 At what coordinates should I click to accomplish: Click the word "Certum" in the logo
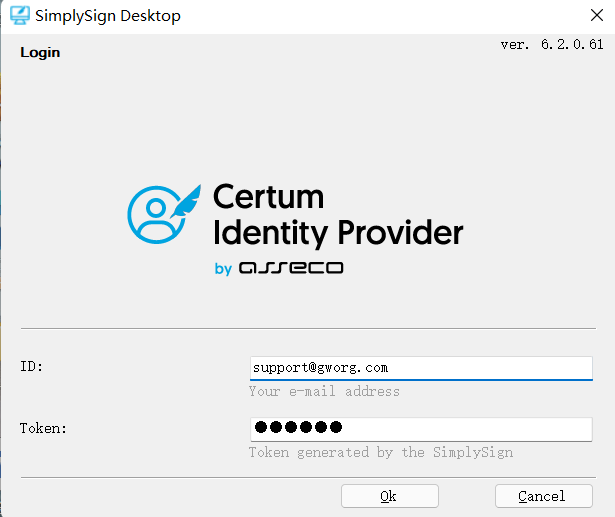268,197
